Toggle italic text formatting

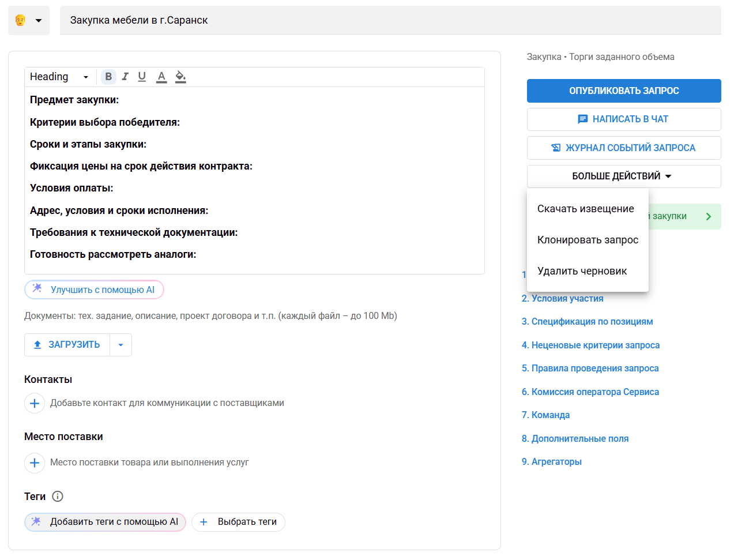click(125, 77)
